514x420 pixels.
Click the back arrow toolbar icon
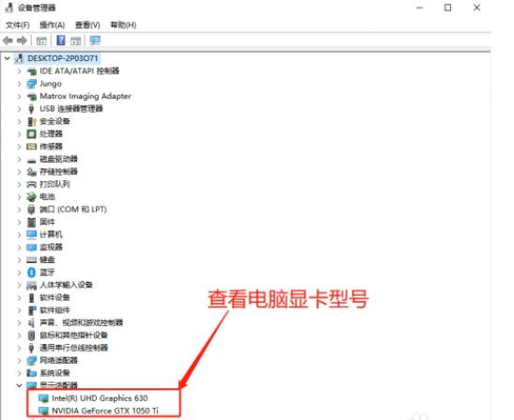tap(8, 40)
